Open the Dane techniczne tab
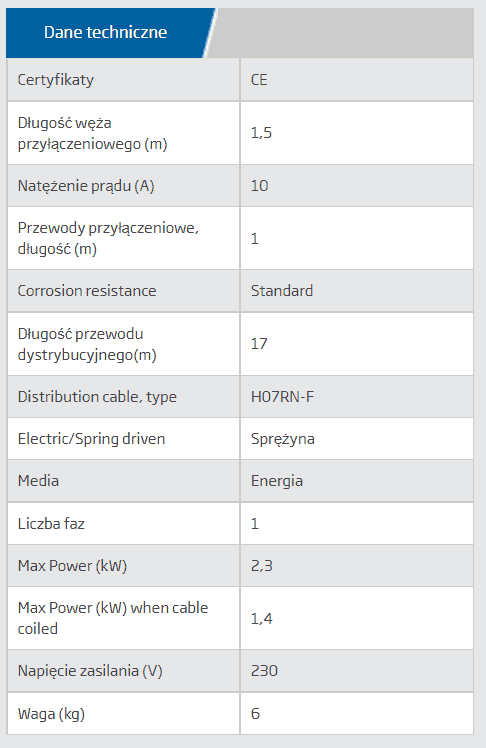The image size is (486, 748). (x=105, y=32)
